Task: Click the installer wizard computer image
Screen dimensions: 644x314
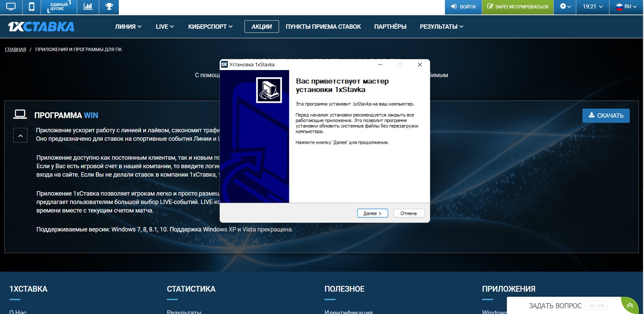Action: (269, 90)
